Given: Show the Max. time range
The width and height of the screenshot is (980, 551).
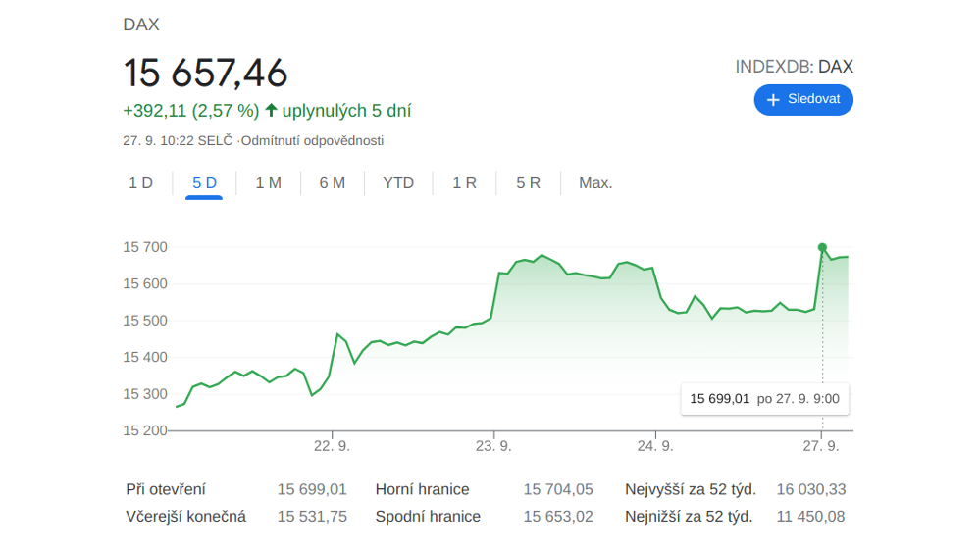Looking at the screenshot, I should pyautogui.click(x=595, y=183).
